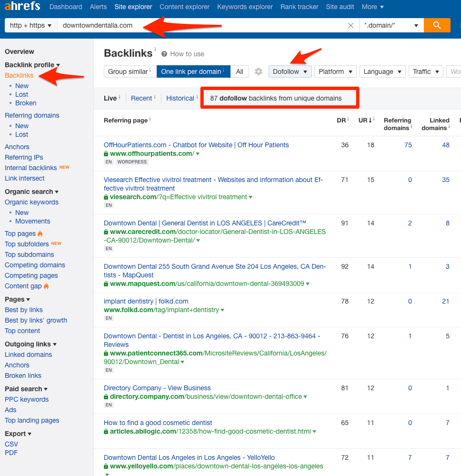461x476 pixels.
Task: Open Overview in the sidebar
Action: coord(20,51)
